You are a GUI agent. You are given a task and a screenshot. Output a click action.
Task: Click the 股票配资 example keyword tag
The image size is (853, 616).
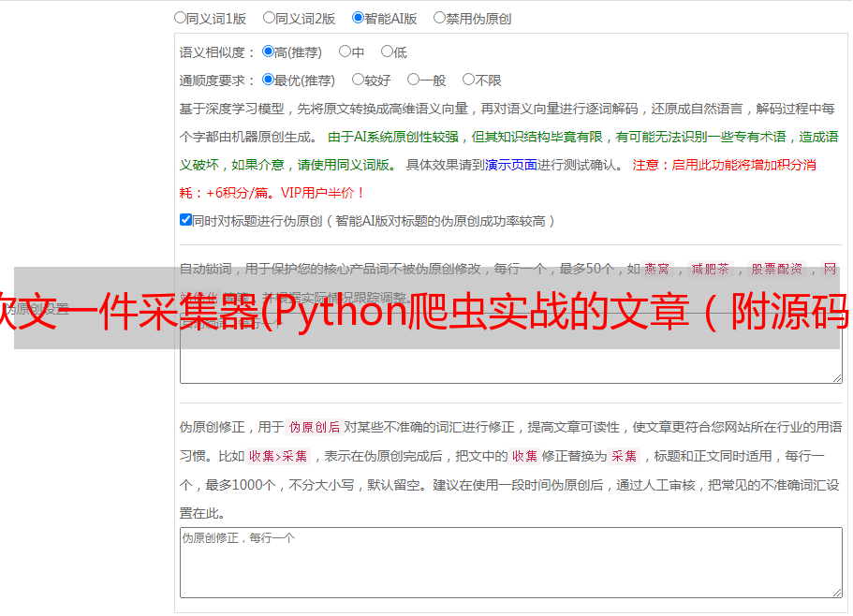point(777,269)
